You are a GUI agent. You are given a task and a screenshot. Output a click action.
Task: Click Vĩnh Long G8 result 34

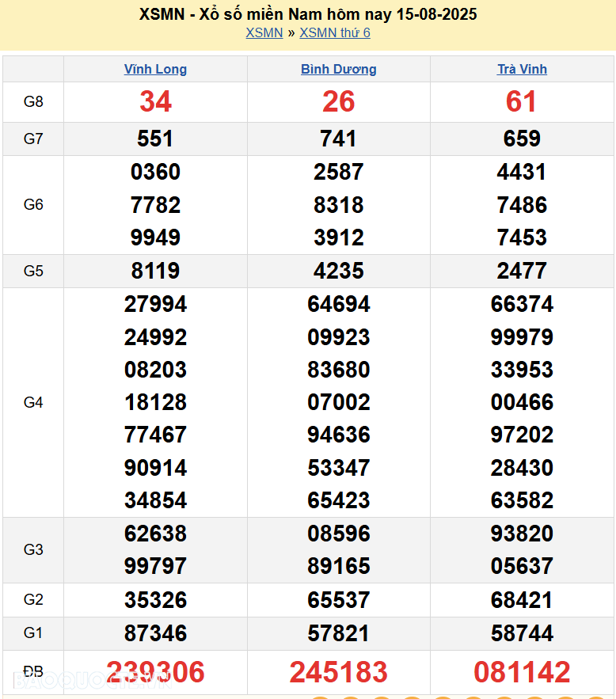point(155,101)
